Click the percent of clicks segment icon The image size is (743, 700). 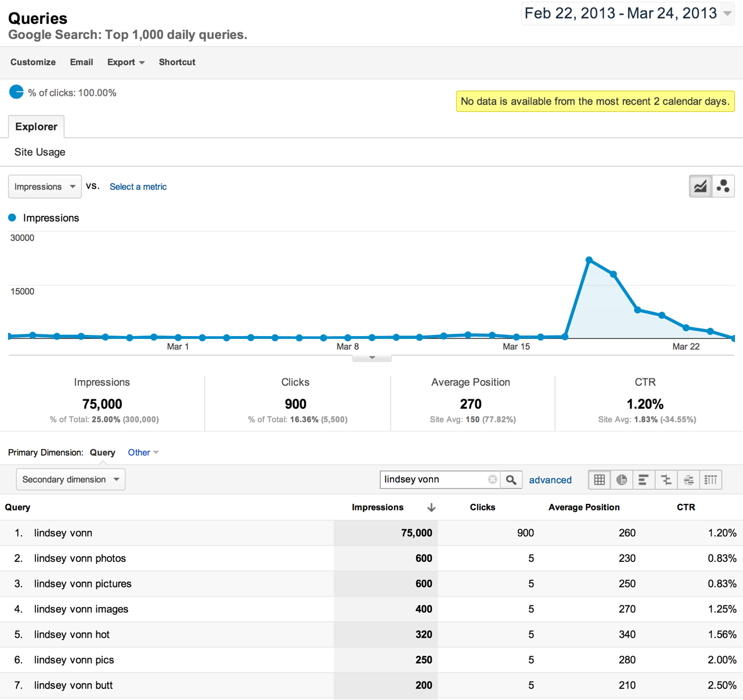(x=16, y=92)
